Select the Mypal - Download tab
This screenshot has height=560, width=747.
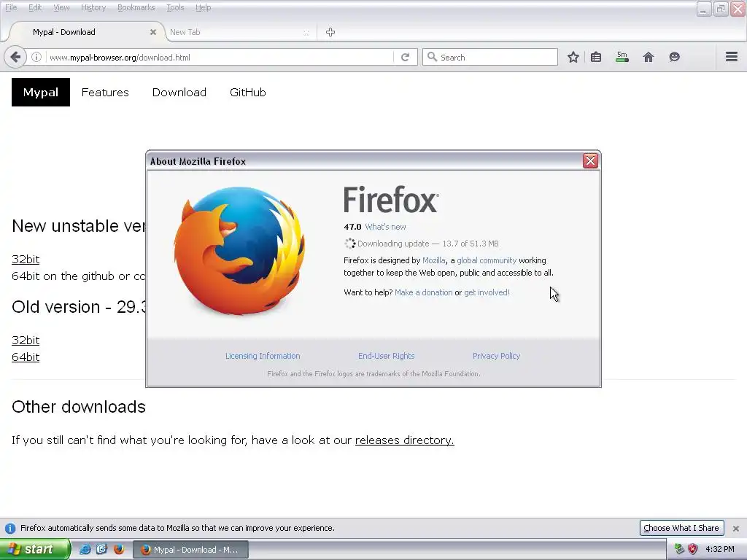click(86, 32)
